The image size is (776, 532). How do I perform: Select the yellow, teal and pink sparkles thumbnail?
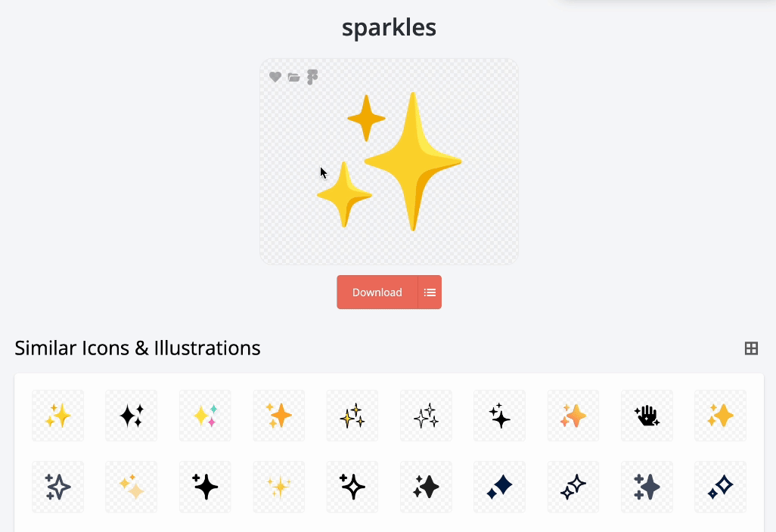(x=205, y=416)
